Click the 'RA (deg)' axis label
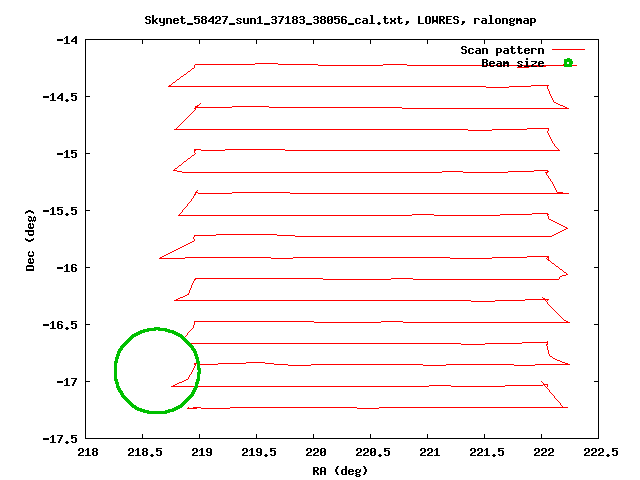Image resolution: width=640 pixels, height=480 pixels. pos(340,471)
